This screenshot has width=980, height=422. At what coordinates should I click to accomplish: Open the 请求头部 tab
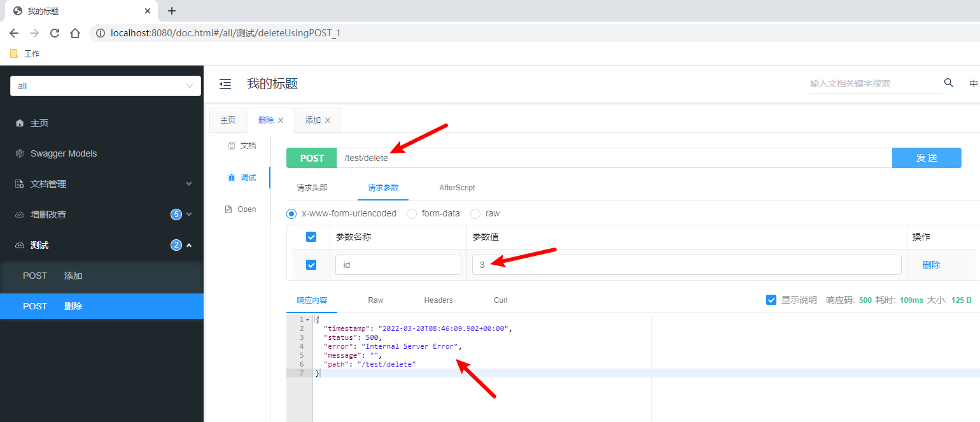point(312,188)
